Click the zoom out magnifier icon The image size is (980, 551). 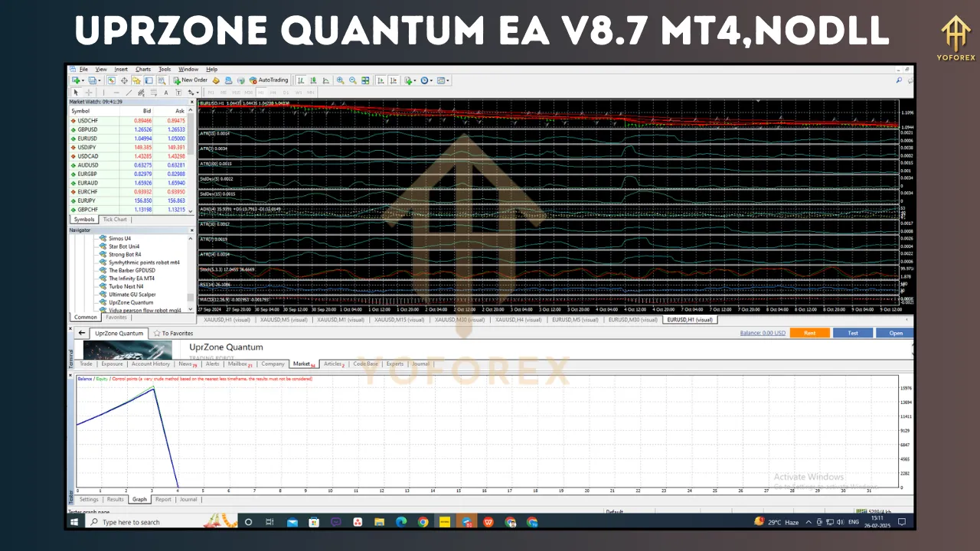pos(353,80)
